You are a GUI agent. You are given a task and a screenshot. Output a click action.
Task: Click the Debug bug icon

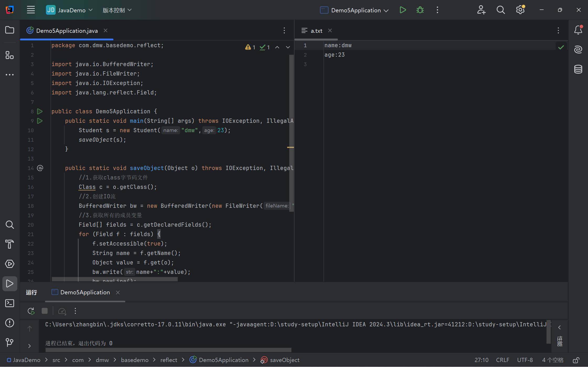click(420, 10)
